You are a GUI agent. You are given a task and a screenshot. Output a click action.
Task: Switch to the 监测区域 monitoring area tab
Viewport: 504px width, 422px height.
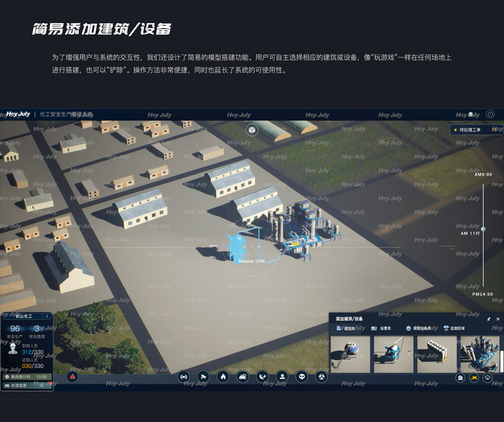click(x=454, y=328)
